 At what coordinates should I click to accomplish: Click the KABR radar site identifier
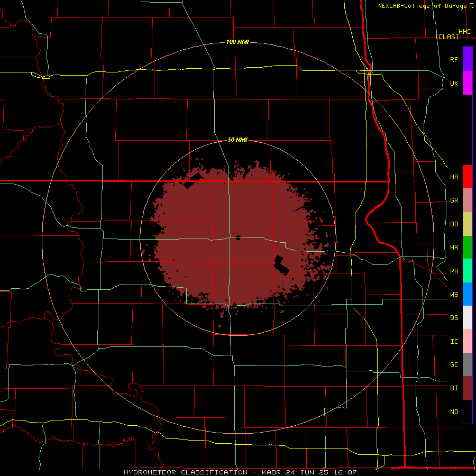tap(271, 472)
